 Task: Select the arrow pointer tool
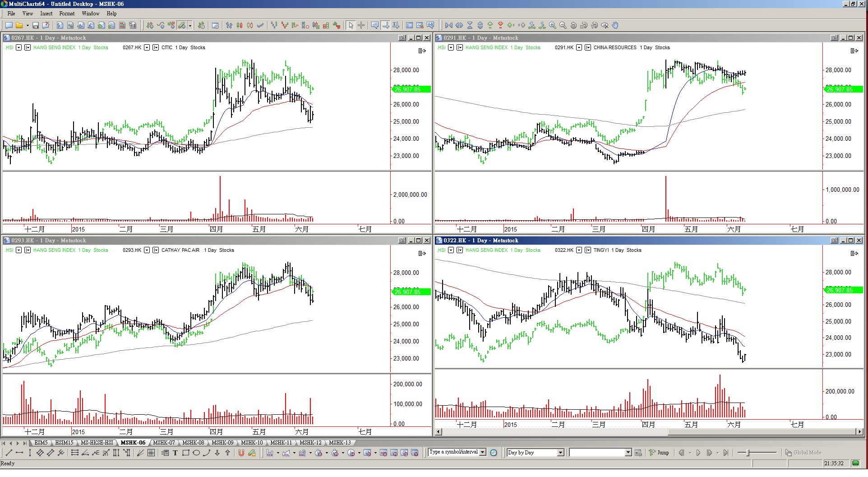click(x=351, y=26)
